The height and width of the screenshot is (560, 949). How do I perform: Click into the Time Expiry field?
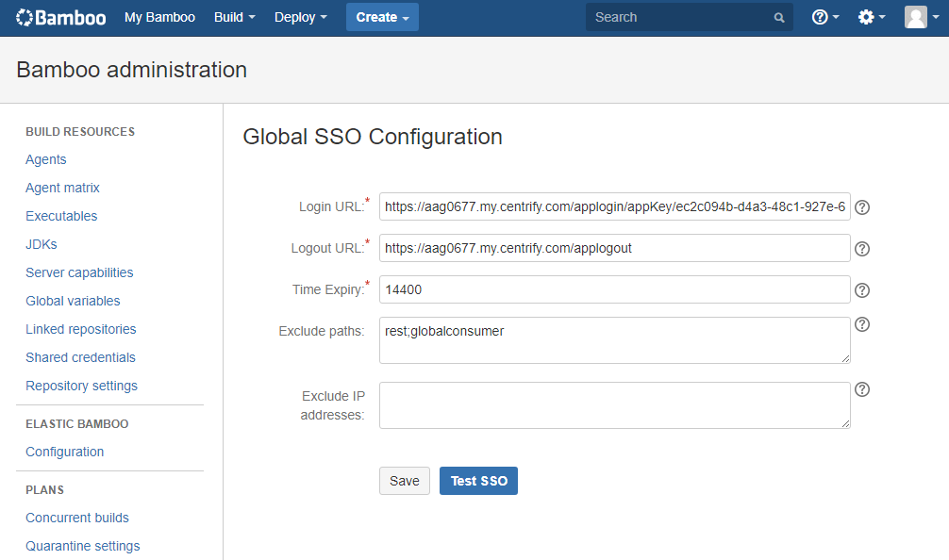pos(614,289)
